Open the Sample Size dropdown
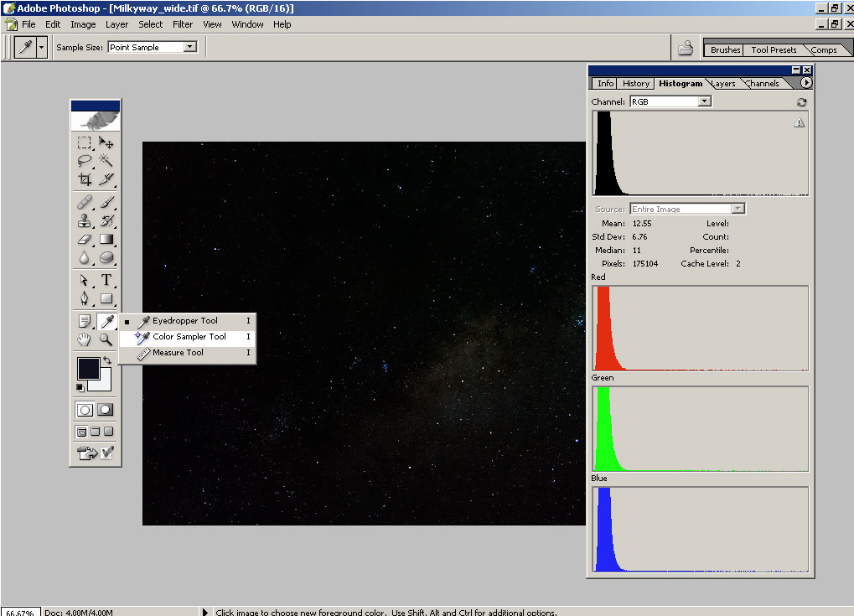854x616 pixels. coord(189,47)
